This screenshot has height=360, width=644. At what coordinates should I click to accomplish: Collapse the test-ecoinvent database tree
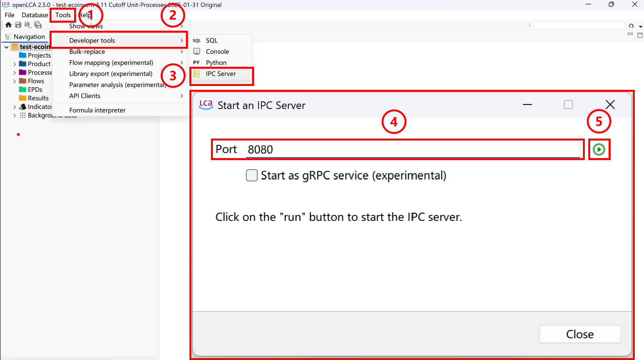pyautogui.click(x=6, y=46)
